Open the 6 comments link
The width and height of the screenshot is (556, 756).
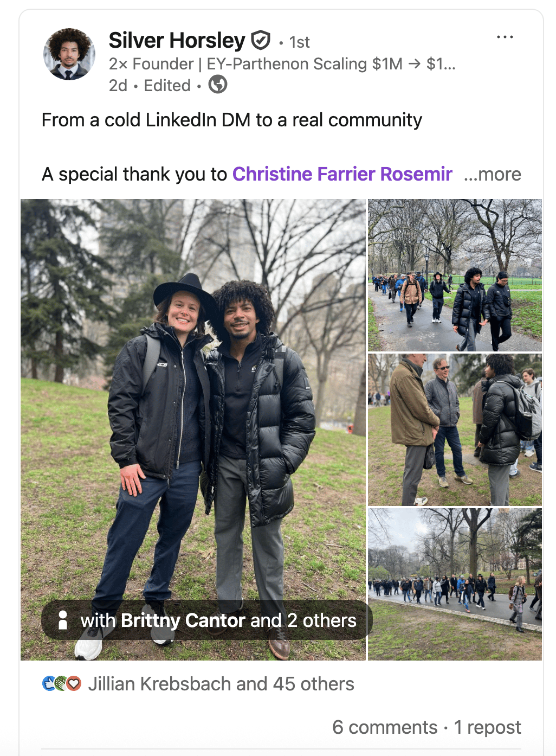385,727
